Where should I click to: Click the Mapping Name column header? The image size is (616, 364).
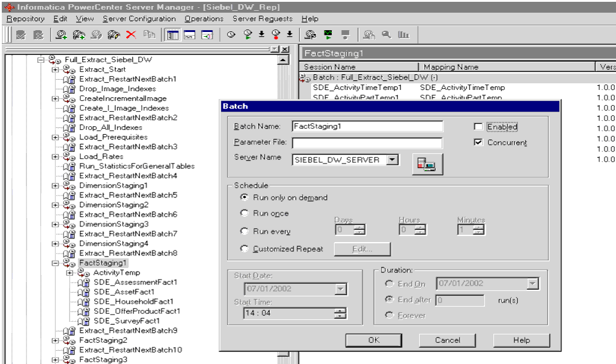pyautogui.click(x=507, y=67)
